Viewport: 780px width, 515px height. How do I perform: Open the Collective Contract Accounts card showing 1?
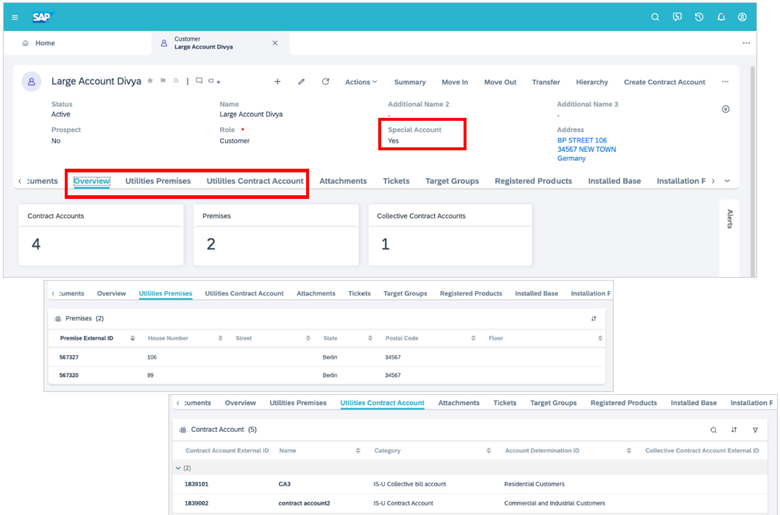point(450,235)
